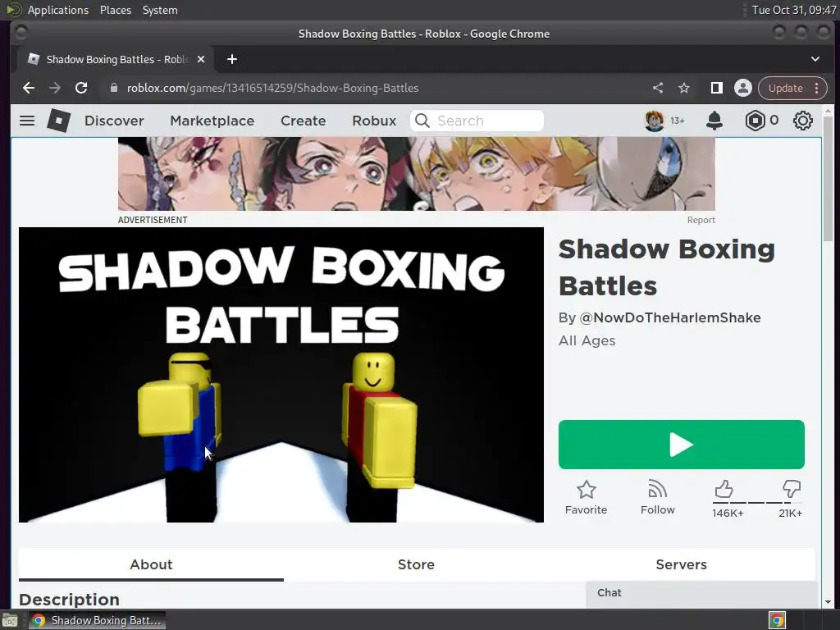Open Create in Roblox navigation
The height and width of the screenshot is (630, 840).
304,121
